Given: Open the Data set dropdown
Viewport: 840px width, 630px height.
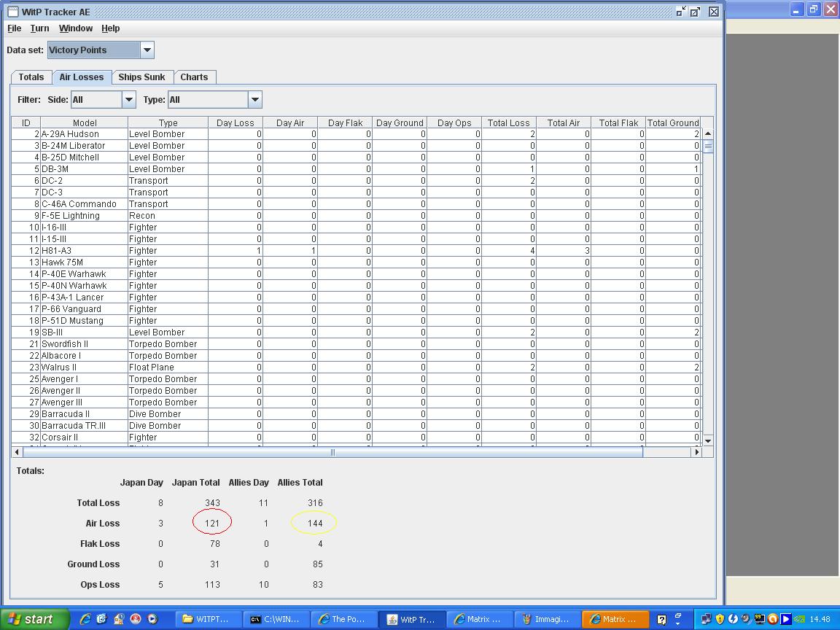Looking at the screenshot, I should click(147, 50).
